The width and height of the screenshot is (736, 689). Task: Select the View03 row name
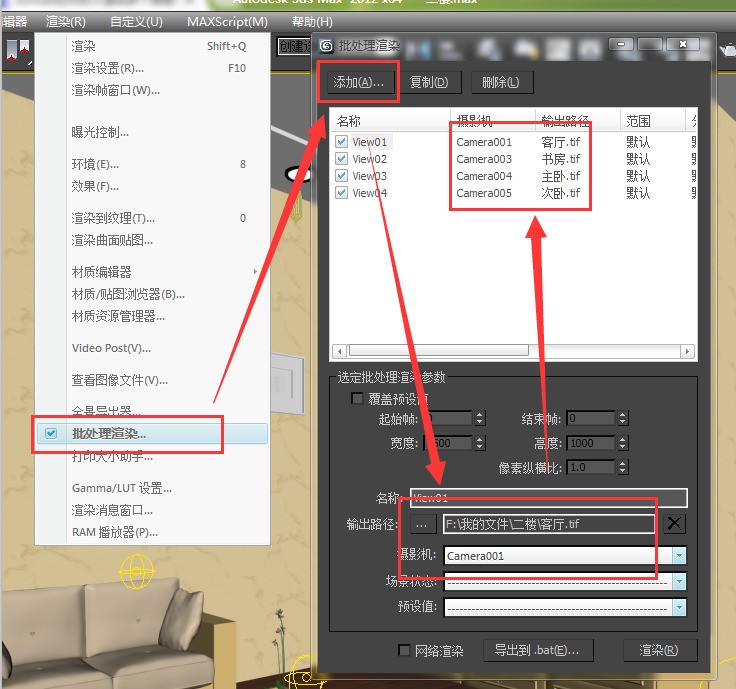click(x=370, y=176)
